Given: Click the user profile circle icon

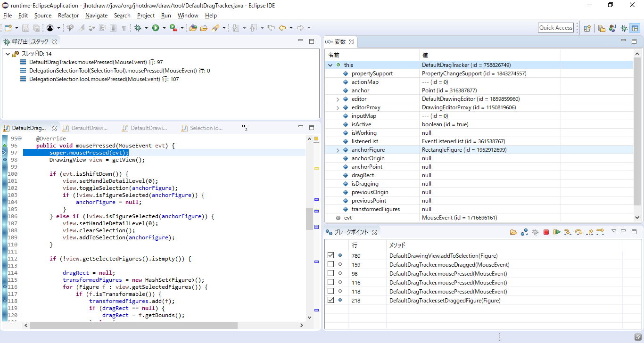Looking at the screenshot, I should click(x=50, y=28).
